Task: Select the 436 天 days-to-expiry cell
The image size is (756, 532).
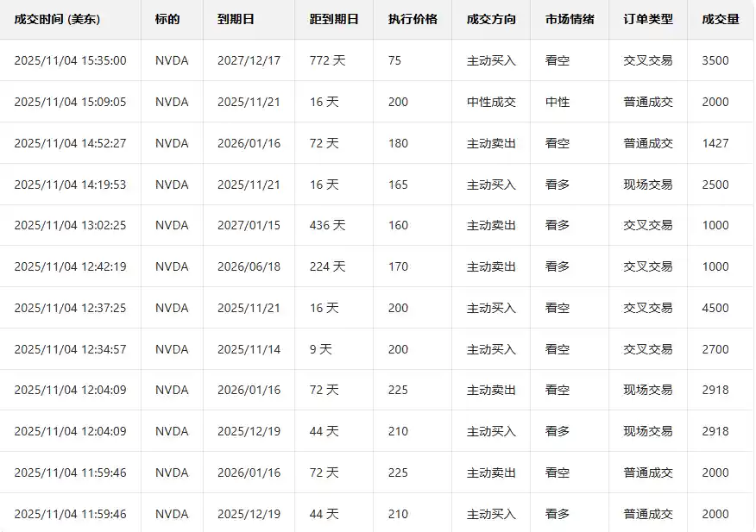Action: (x=327, y=225)
